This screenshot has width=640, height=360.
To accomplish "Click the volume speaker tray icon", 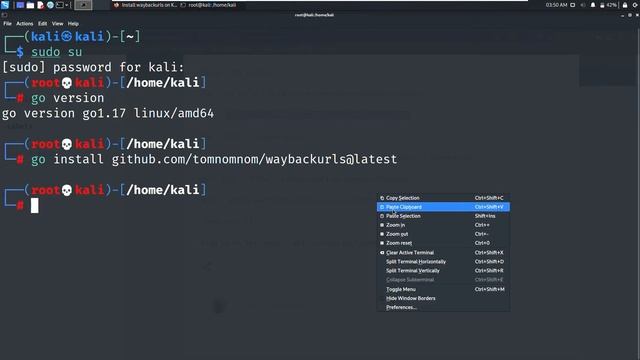I will pos(583,5).
